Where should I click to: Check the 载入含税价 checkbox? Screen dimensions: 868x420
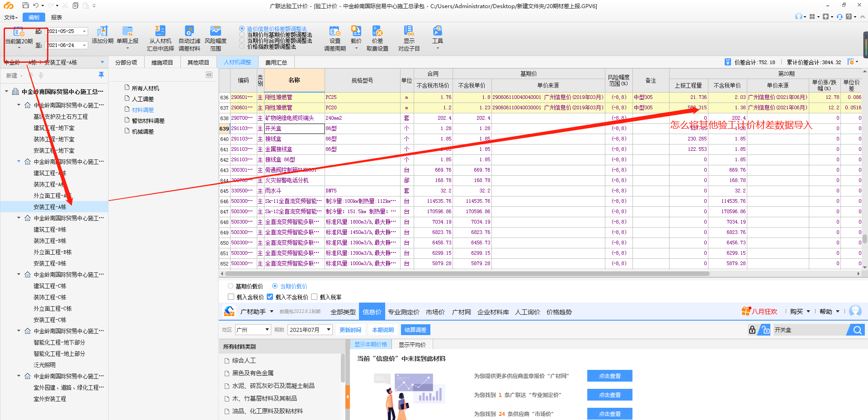tap(231, 297)
